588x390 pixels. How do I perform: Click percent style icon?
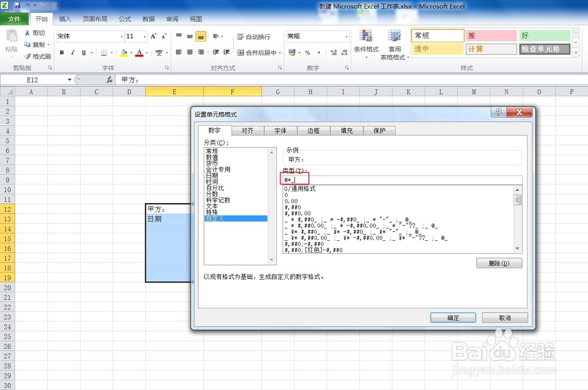pyautogui.click(x=308, y=53)
